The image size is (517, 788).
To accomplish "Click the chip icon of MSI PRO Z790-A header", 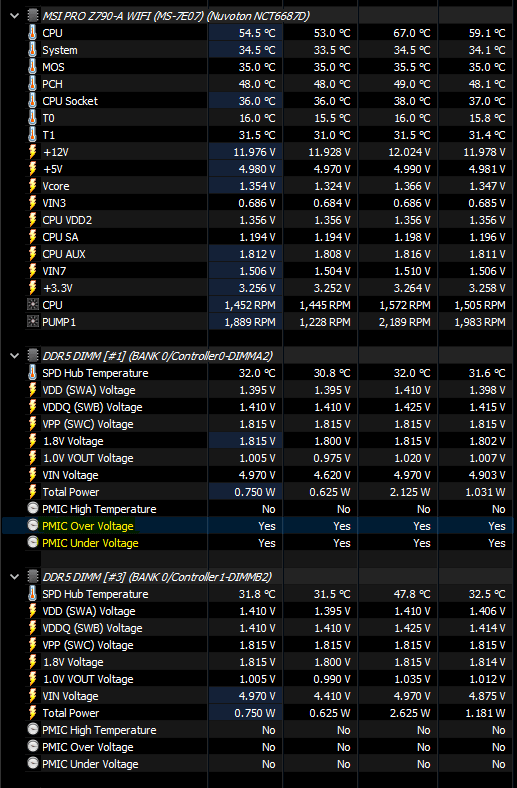I will click(33, 16).
